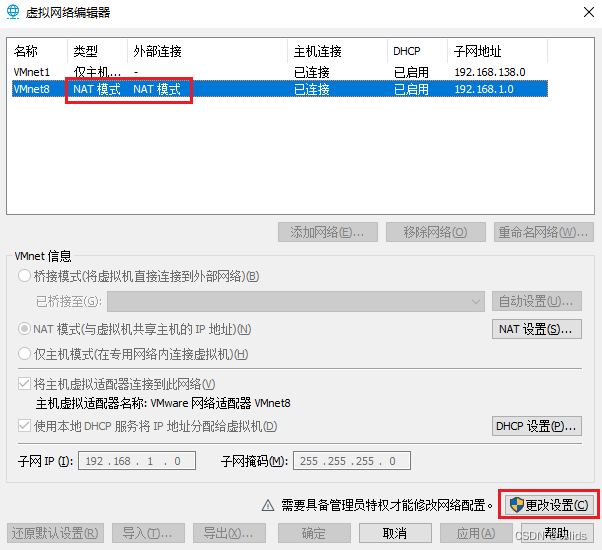Click the 还原默认设置(R) button
This screenshot has width=602, height=550.
[55, 533]
